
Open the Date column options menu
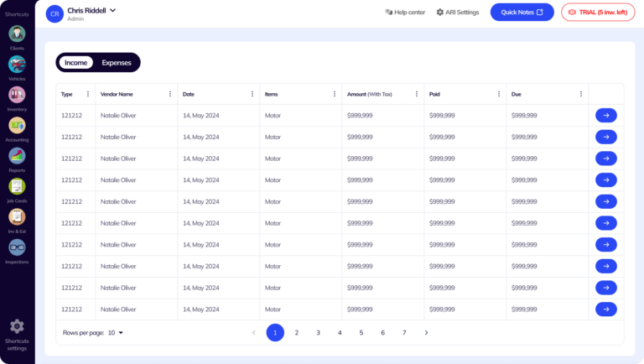coord(252,94)
